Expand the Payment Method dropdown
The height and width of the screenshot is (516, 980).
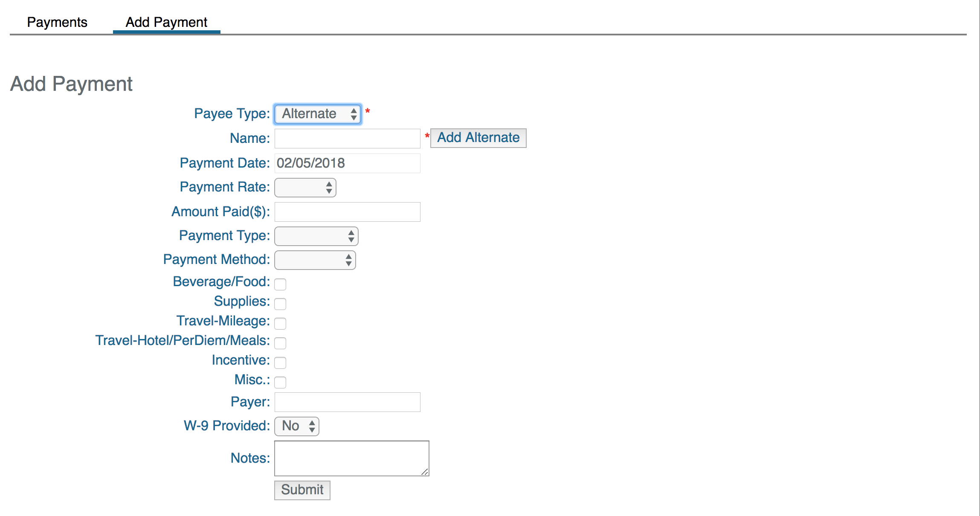(x=315, y=260)
